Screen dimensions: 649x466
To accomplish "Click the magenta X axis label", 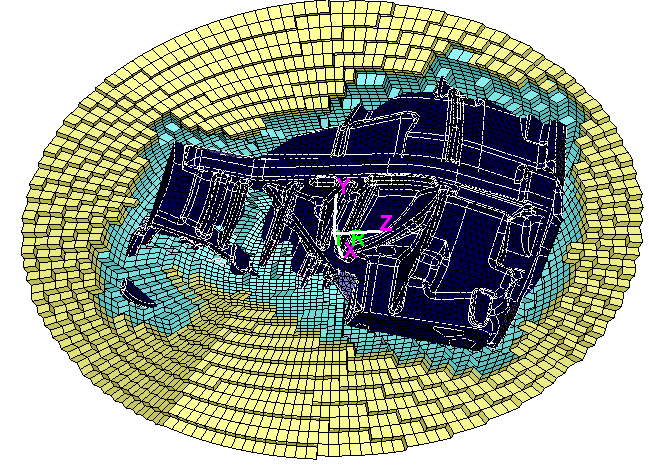I will click(350, 251).
